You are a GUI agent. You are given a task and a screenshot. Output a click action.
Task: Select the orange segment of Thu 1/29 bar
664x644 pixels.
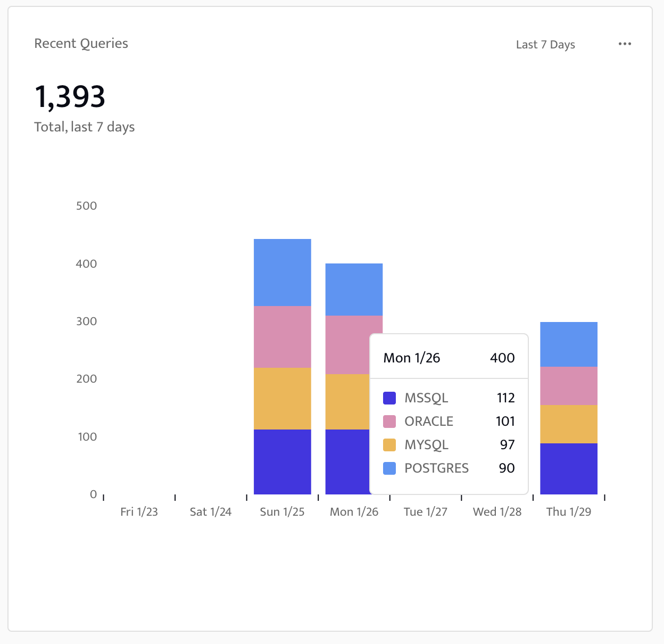[568, 424]
